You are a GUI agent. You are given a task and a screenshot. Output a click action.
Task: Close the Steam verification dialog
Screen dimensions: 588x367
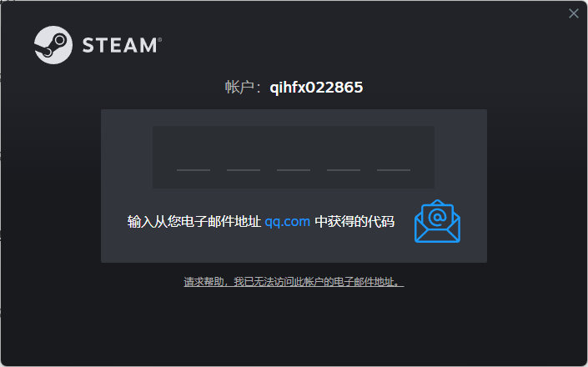click(x=573, y=13)
